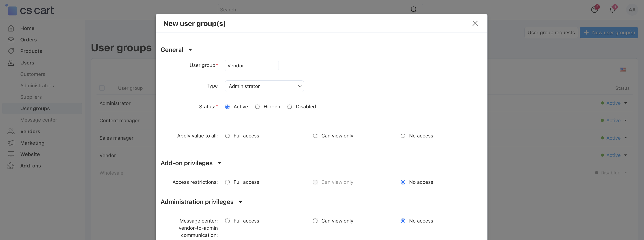Choose No access for Apply value to all
This screenshot has width=644, height=240.
click(x=403, y=136)
